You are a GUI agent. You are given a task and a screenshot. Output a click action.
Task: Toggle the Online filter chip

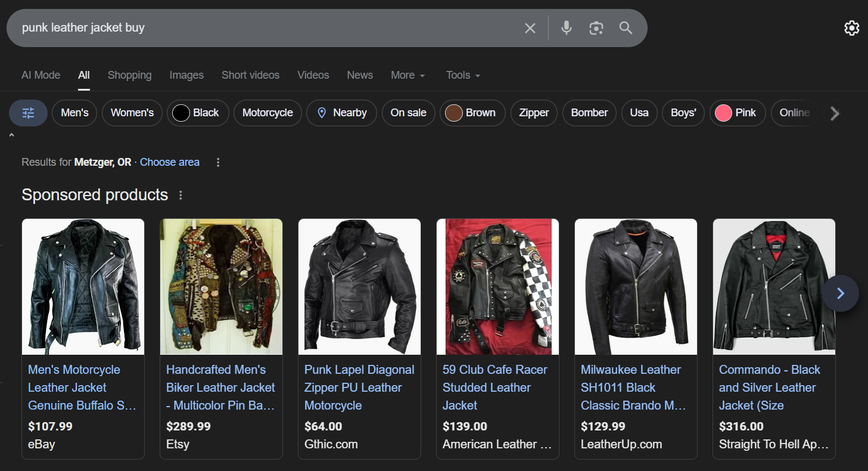795,113
